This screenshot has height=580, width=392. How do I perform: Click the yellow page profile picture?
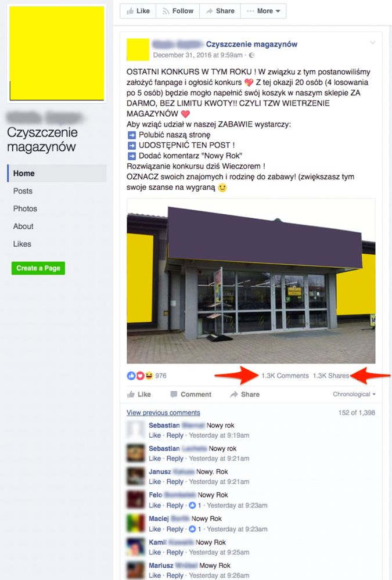pyautogui.click(x=57, y=53)
